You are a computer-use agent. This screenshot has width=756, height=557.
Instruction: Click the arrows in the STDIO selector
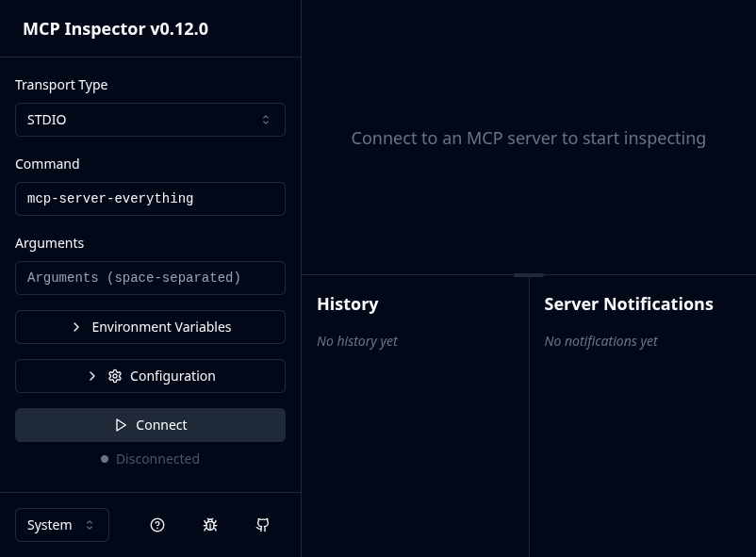266,120
